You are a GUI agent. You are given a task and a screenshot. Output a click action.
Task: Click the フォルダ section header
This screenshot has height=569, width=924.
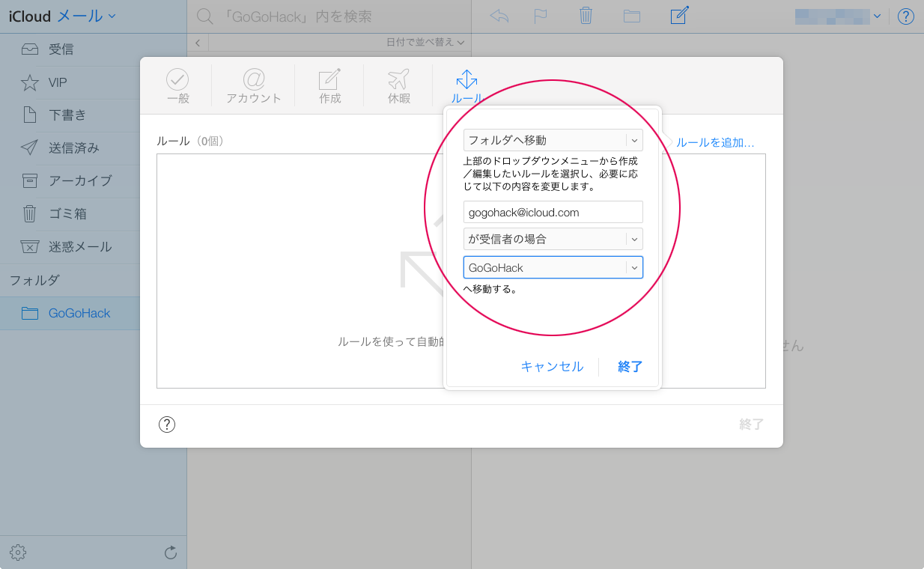pos(34,280)
